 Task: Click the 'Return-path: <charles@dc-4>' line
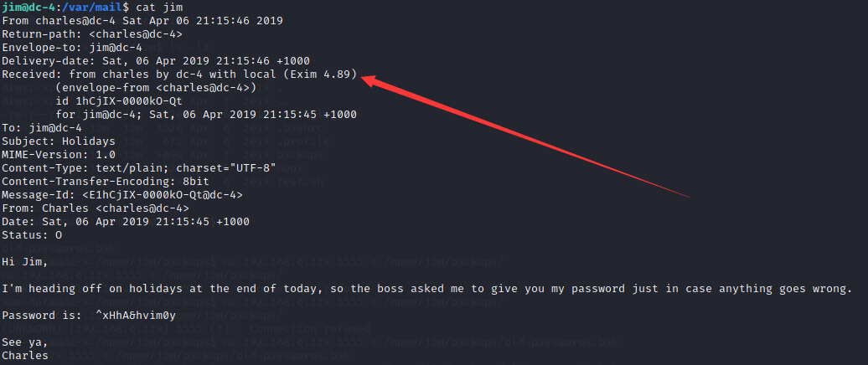point(92,33)
